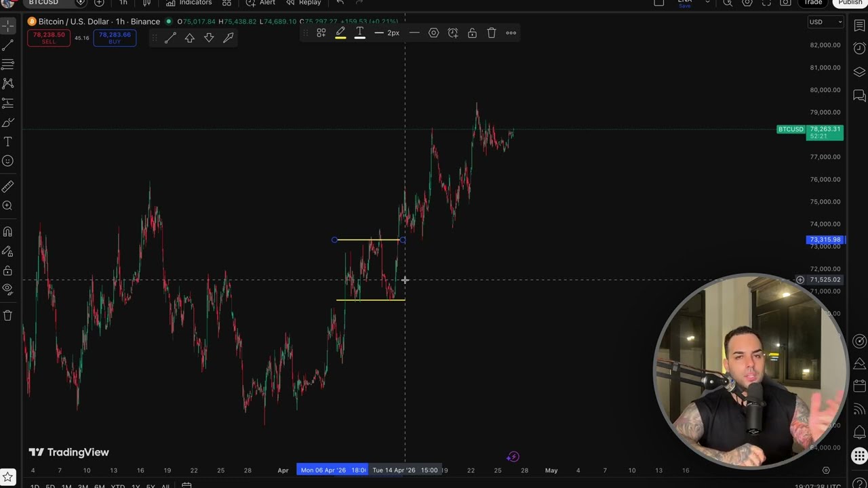Open quick search magnifier in top bar
Image resolution: width=868 pixels, height=488 pixels.
(728, 3)
